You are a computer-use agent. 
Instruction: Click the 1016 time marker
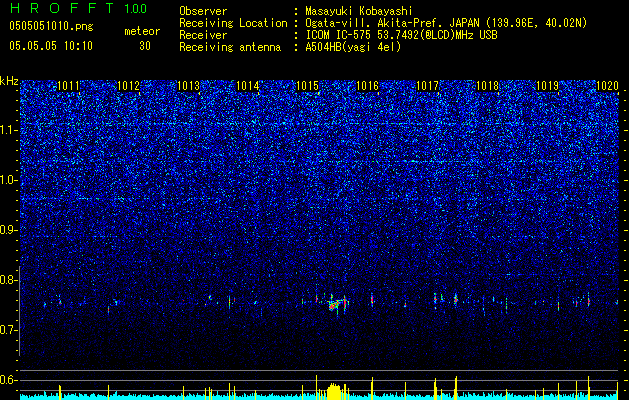click(x=368, y=86)
